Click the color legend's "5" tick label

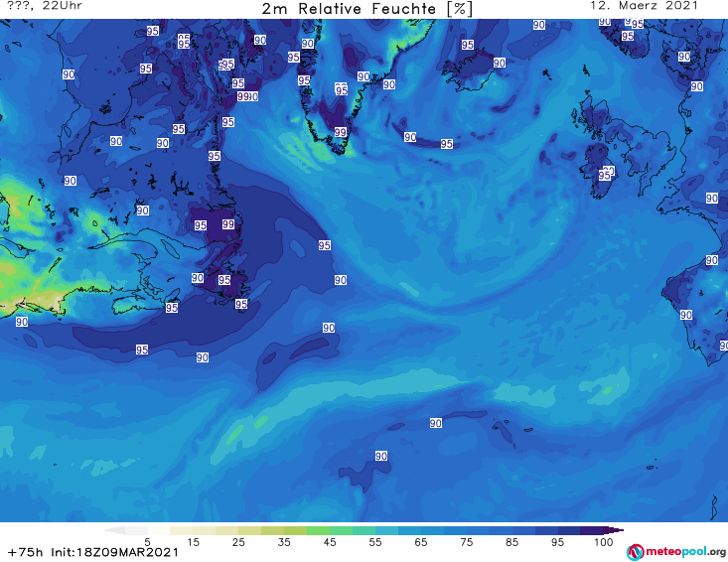(147, 542)
